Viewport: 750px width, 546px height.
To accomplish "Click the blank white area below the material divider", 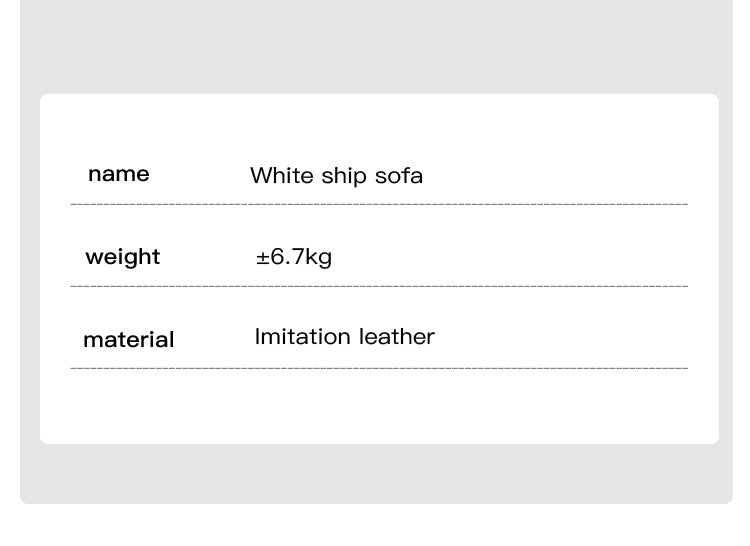I will pos(379,406).
